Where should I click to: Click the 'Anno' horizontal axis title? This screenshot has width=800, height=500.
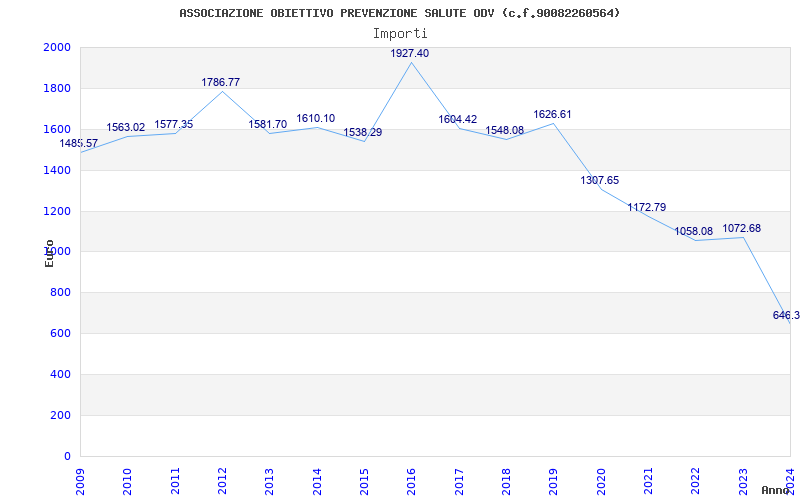(x=775, y=490)
